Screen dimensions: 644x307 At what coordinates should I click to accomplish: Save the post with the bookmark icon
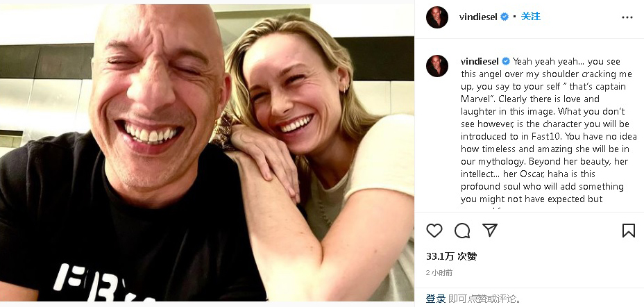tap(628, 231)
